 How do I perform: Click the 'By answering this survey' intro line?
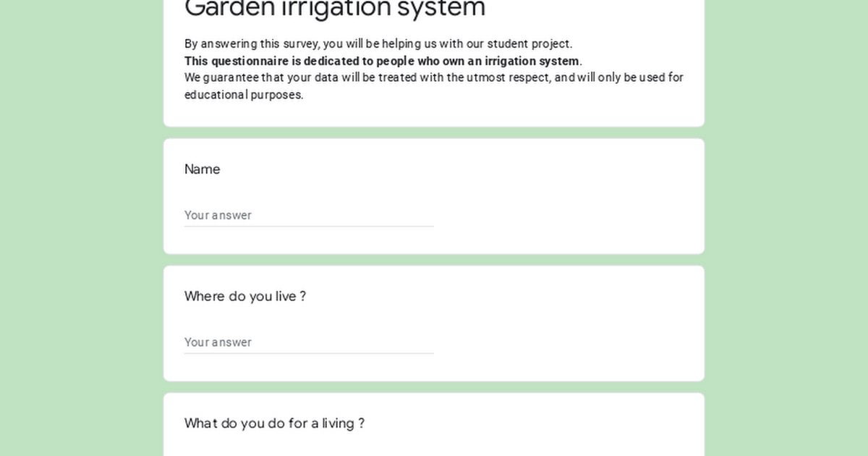click(378, 44)
